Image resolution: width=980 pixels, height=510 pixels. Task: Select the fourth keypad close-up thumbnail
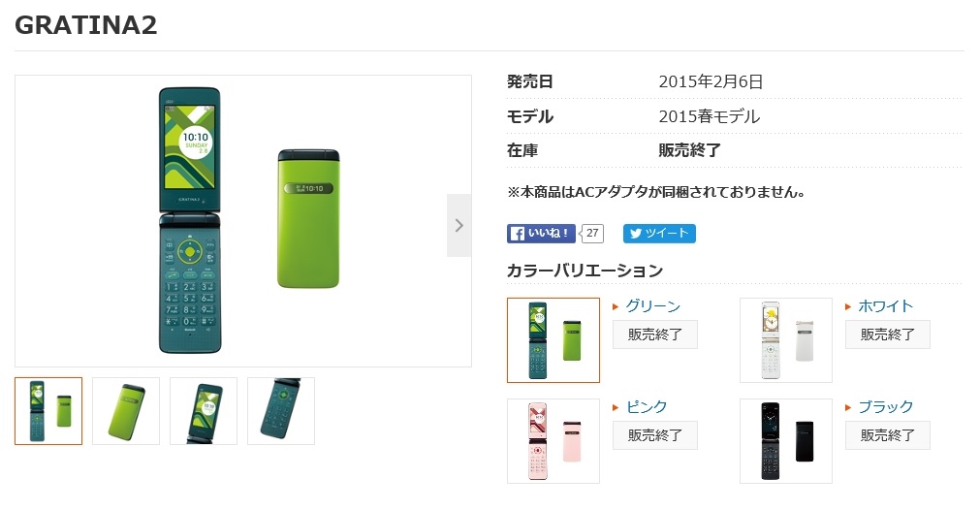tap(281, 411)
